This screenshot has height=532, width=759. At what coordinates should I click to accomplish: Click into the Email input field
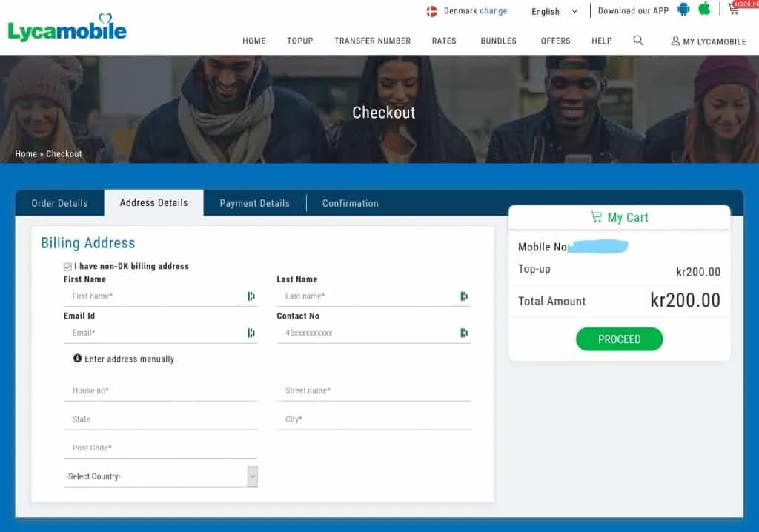point(157,333)
